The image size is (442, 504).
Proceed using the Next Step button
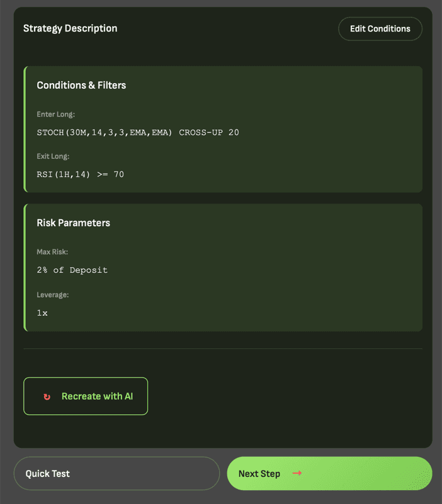pos(329,473)
